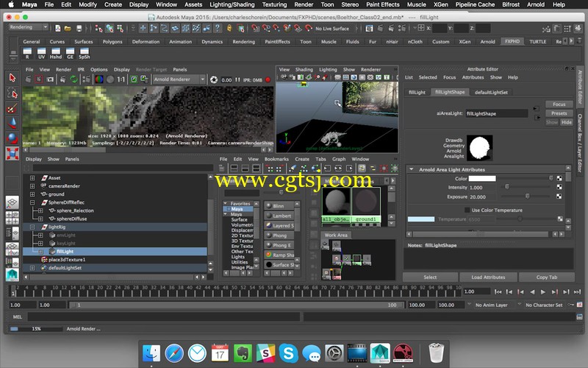This screenshot has width=588, height=368.
Task: Stop IPR render red button
Action: point(268,79)
